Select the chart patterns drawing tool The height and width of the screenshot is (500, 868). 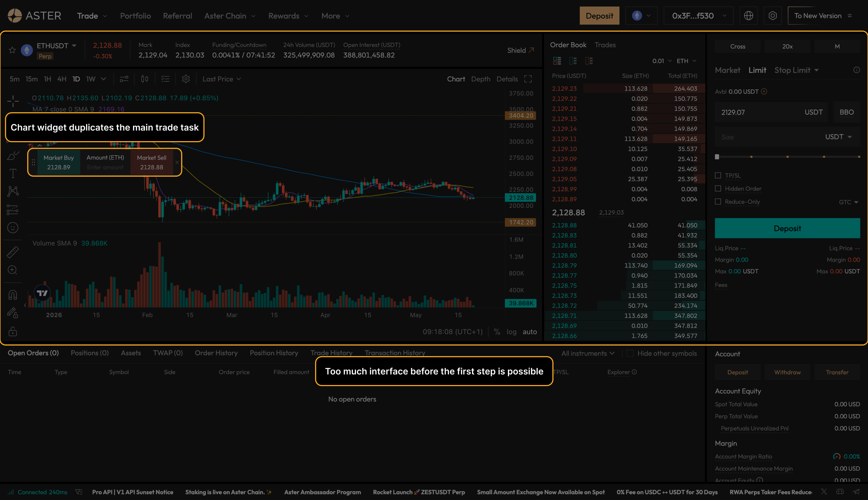click(13, 191)
